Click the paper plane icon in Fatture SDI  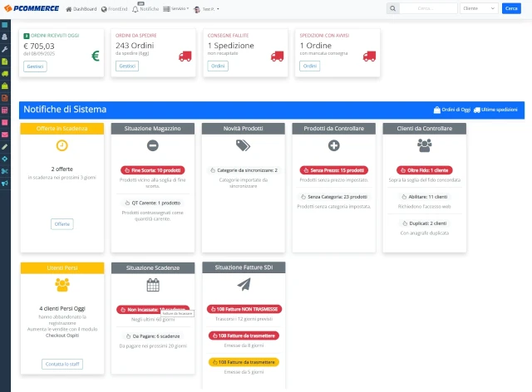coord(244,285)
